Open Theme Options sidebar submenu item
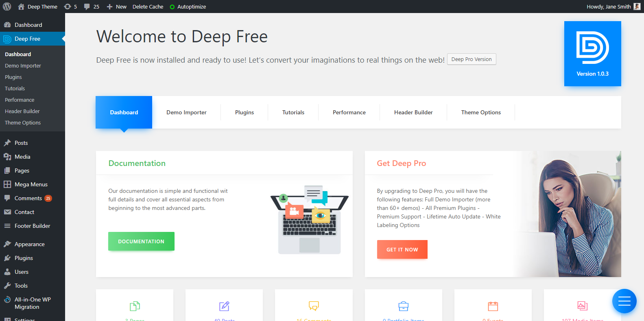644x321 pixels. pos(23,122)
